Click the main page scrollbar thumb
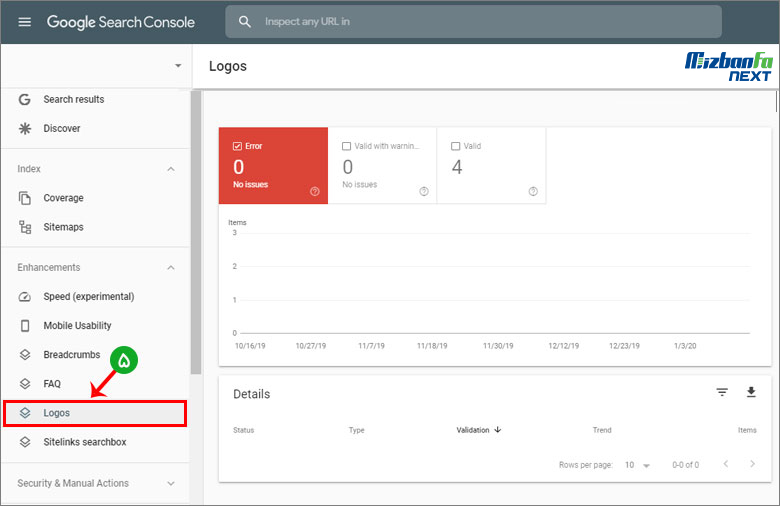780x506 pixels. [776, 102]
